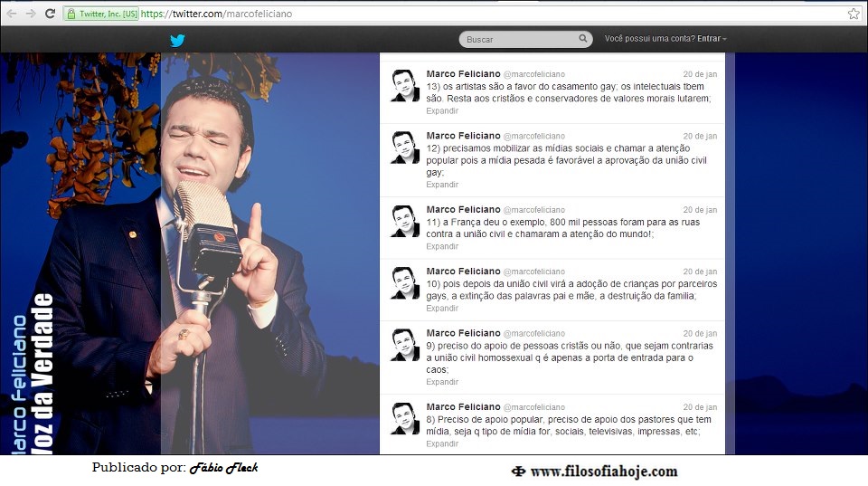Click the Twitter bird logo
This screenshot has height=486, width=868.
177,40
